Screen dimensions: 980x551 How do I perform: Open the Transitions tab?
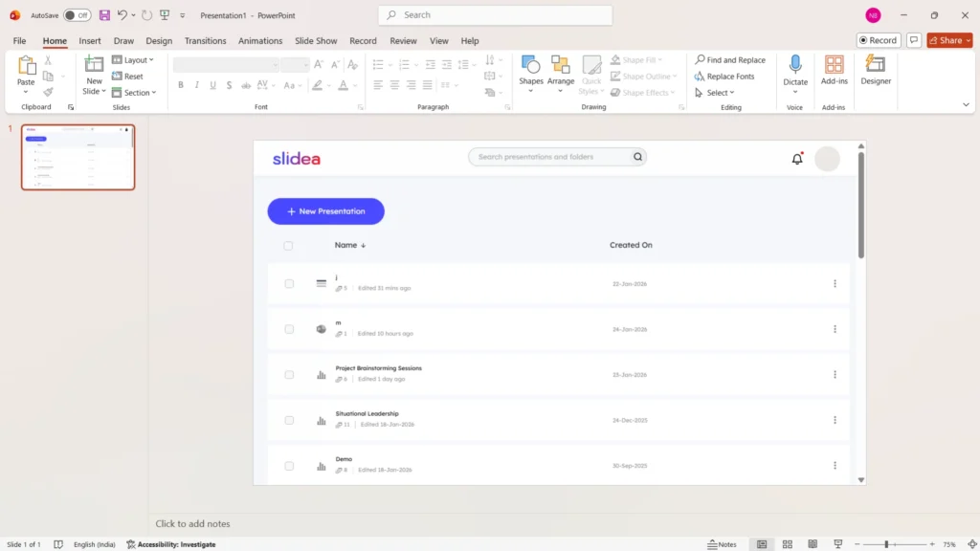(x=205, y=41)
